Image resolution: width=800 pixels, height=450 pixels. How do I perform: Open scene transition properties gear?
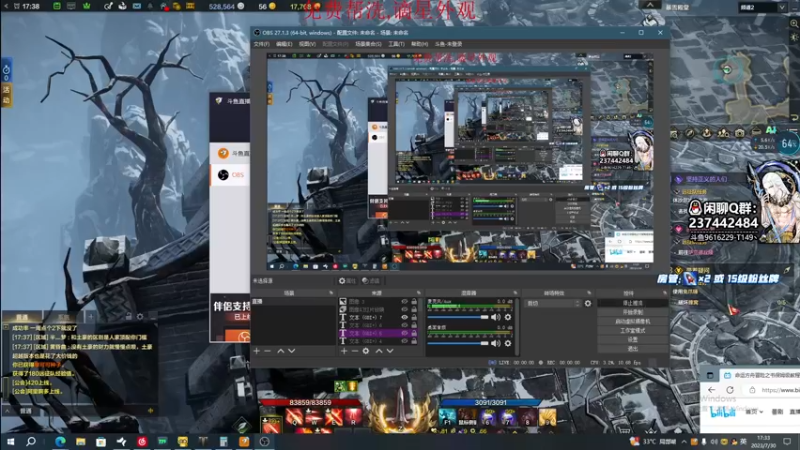(x=588, y=303)
